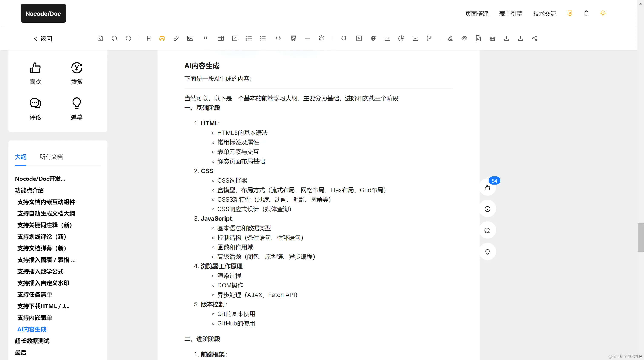Open the heading level selector
The height and width of the screenshot is (360, 644).
pos(148,38)
